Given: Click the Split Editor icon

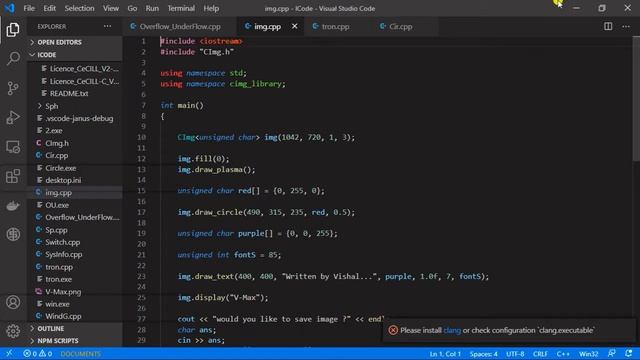Looking at the screenshot, I should (x=608, y=27).
